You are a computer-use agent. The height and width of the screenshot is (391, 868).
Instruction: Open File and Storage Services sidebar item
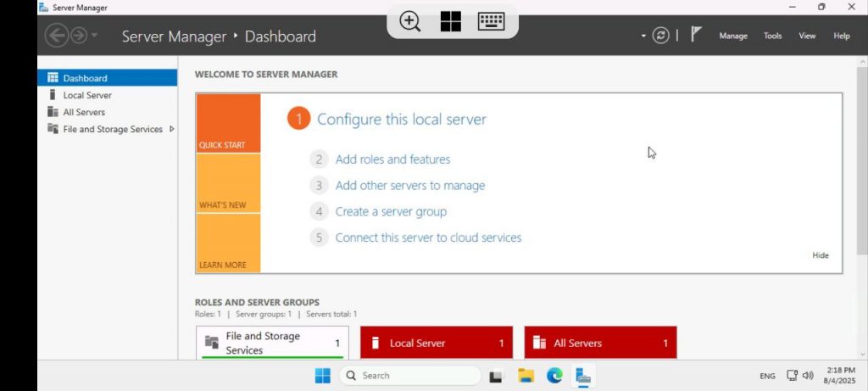pyautogui.click(x=108, y=129)
